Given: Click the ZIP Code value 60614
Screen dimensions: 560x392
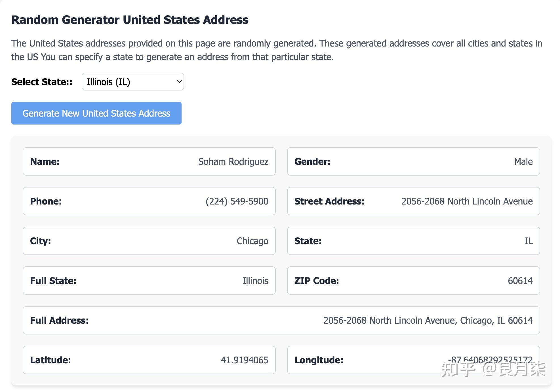Looking at the screenshot, I should 520,281.
